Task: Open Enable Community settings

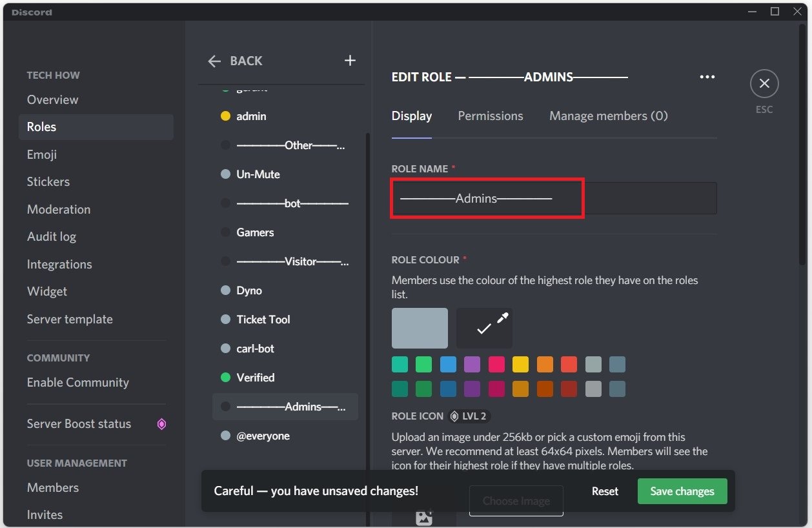Action: (77, 383)
